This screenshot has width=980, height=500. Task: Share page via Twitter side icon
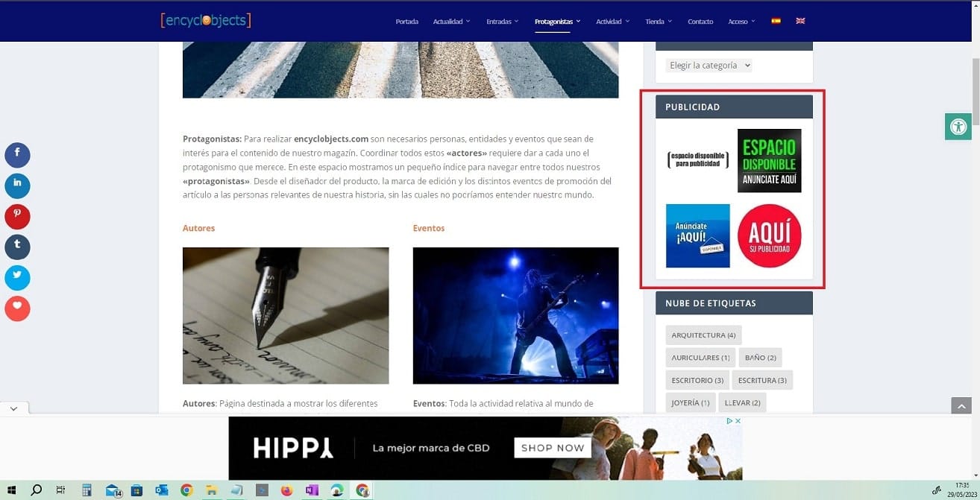click(17, 277)
